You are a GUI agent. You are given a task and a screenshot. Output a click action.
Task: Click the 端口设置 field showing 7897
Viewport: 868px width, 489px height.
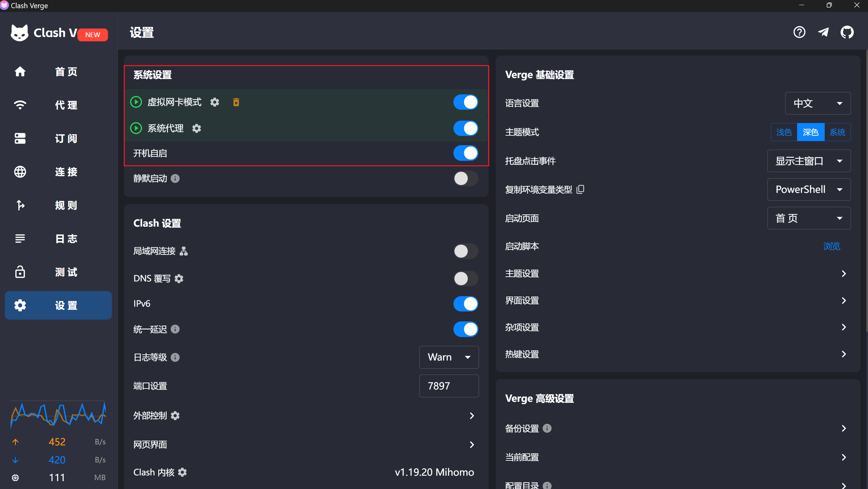tap(449, 386)
